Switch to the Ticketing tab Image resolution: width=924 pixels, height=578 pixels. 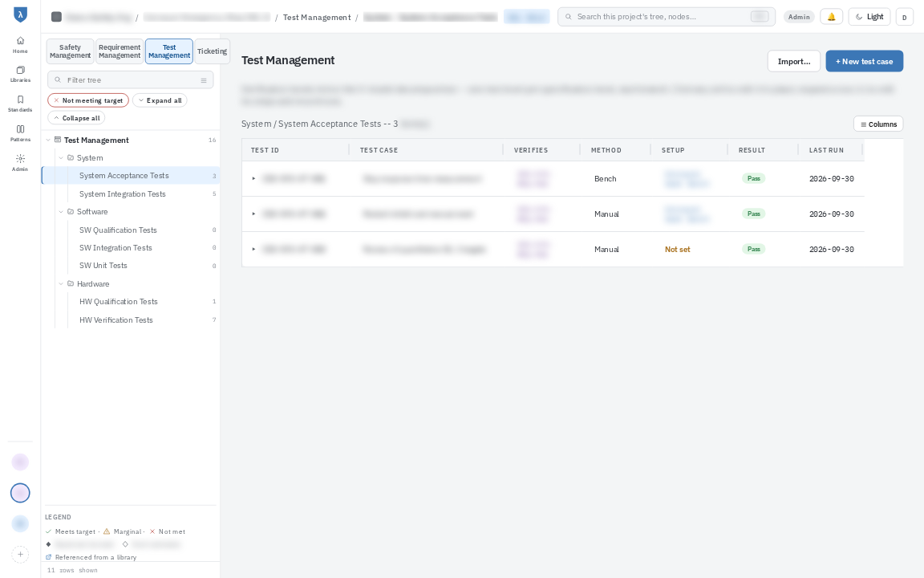[x=212, y=51]
